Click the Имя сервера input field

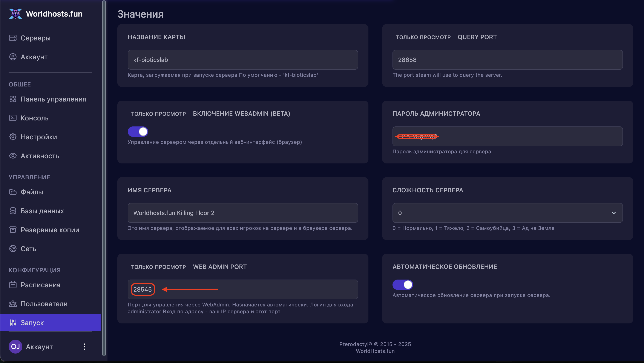tap(242, 213)
